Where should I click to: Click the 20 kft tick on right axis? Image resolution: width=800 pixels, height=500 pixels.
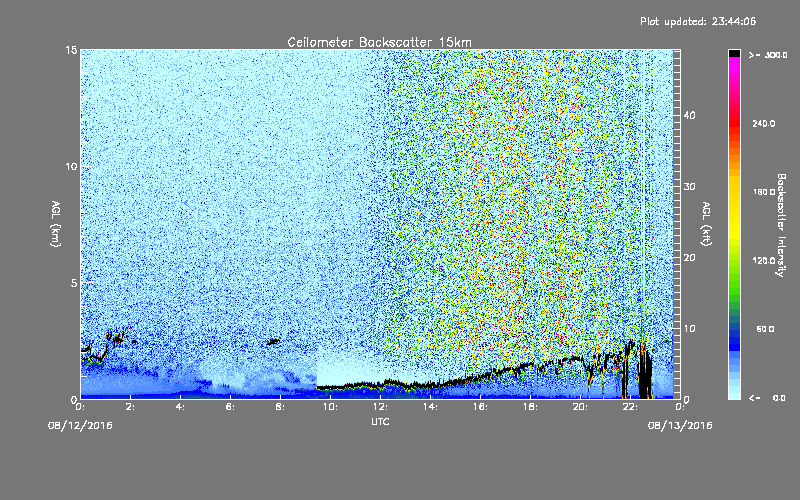(689, 258)
